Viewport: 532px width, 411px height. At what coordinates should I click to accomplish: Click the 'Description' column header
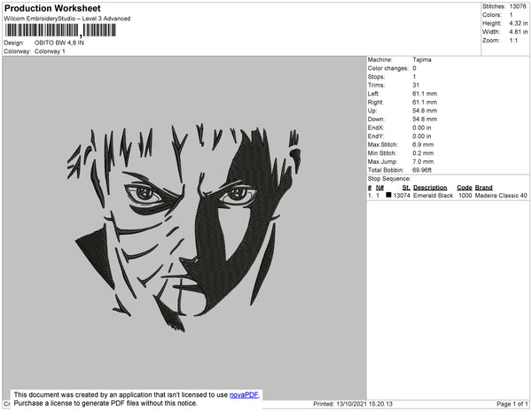point(430,188)
